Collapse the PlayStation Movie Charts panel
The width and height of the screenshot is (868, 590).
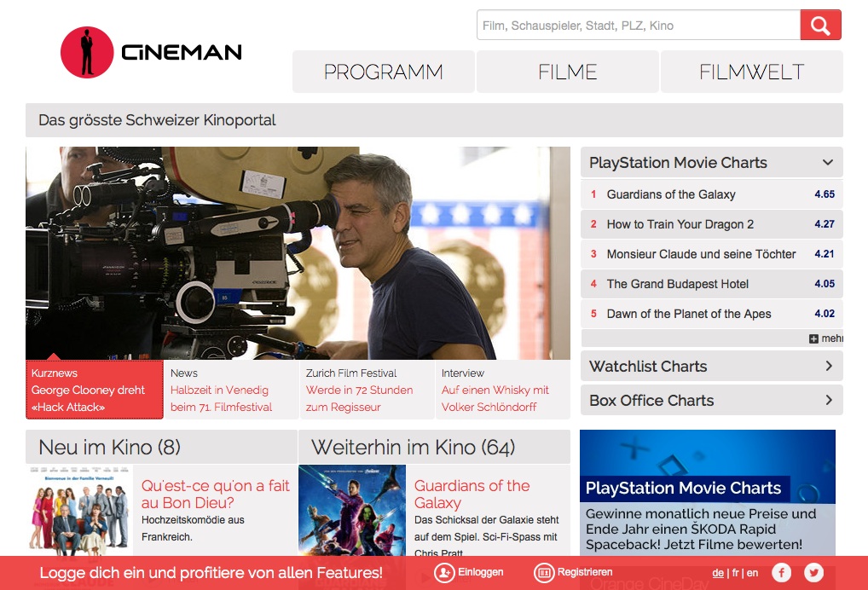[827, 162]
